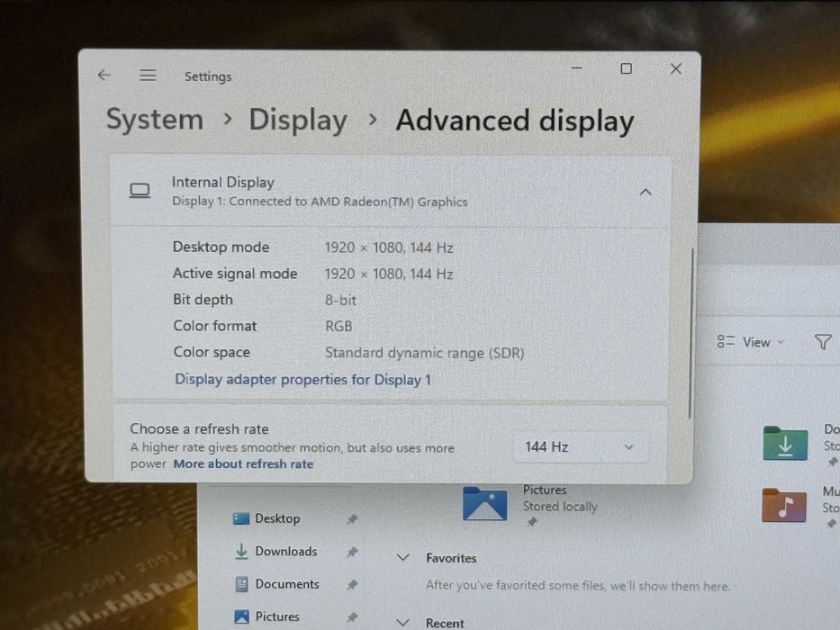Image resolution: width=840 pixels, height=630 pixels.
Task: Minimize the Settings window
Action: click(x=576, y=68)
